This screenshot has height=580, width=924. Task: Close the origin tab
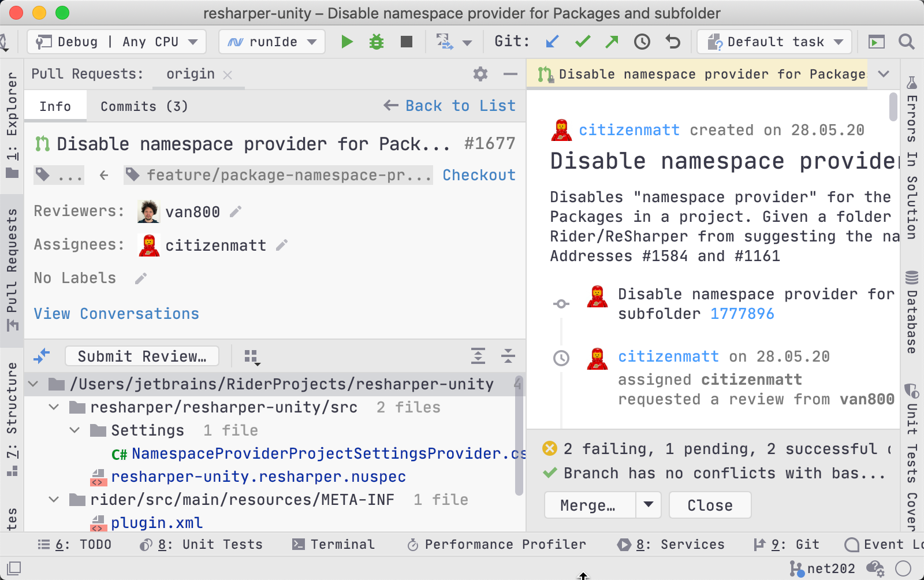coord(228,75)
